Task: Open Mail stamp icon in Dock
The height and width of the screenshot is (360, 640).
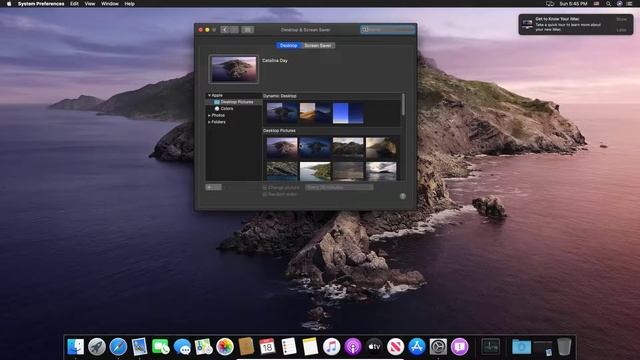Action: click(139, 347)
